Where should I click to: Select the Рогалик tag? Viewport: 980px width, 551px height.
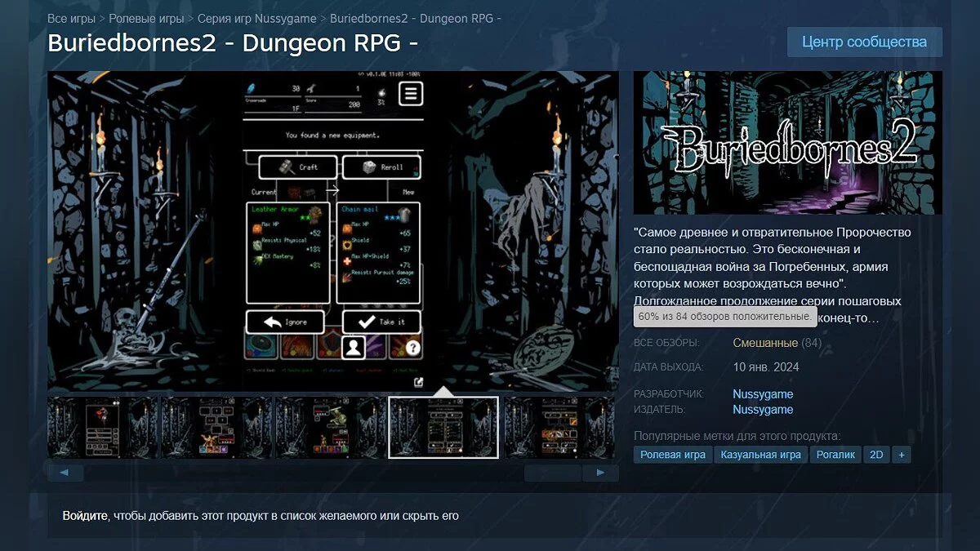835,455
